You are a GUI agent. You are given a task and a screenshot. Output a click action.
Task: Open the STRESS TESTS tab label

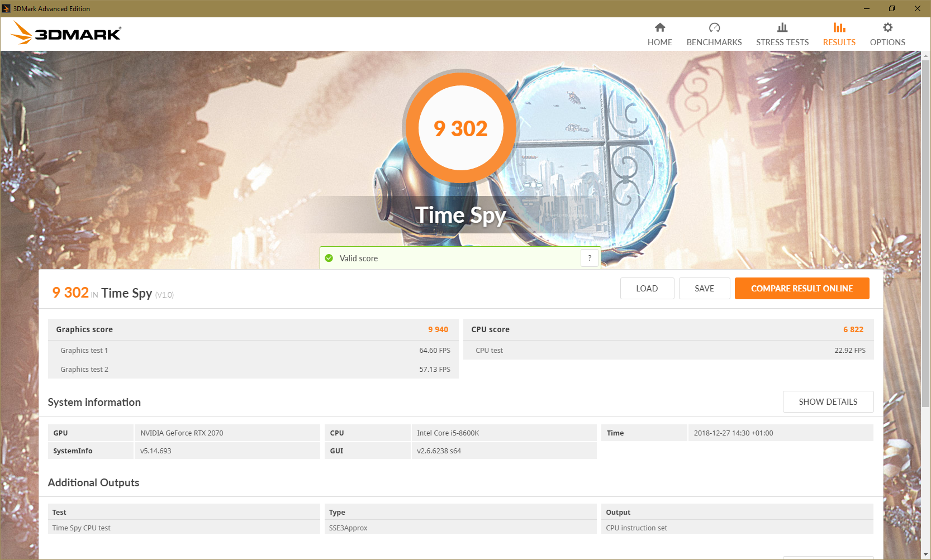point(782,42)
